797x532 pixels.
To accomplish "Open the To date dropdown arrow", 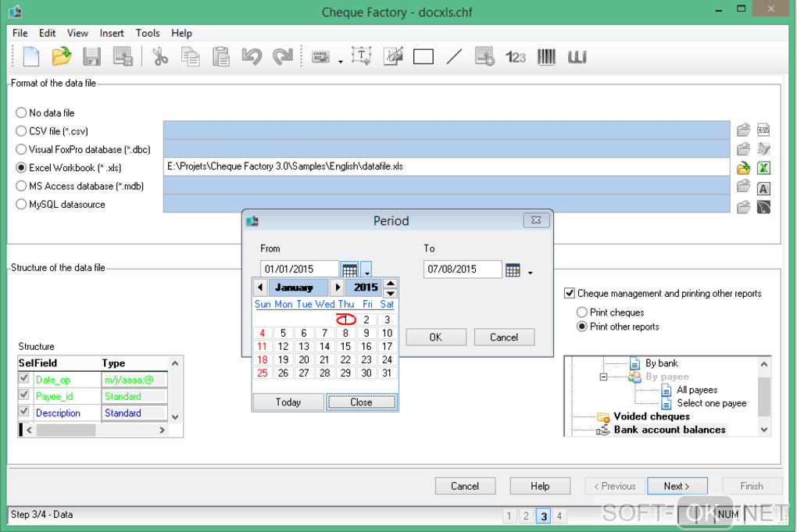I will coord(530,273).
